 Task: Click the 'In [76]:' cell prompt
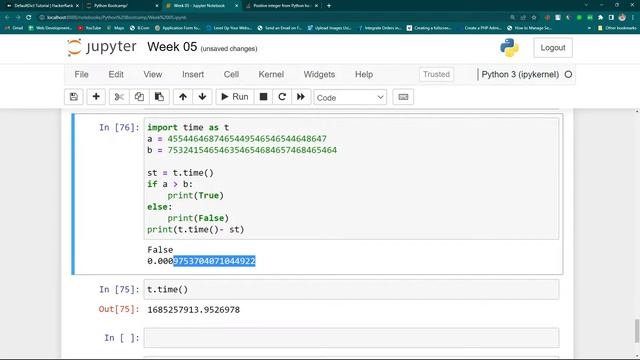(x=119, y=127)
